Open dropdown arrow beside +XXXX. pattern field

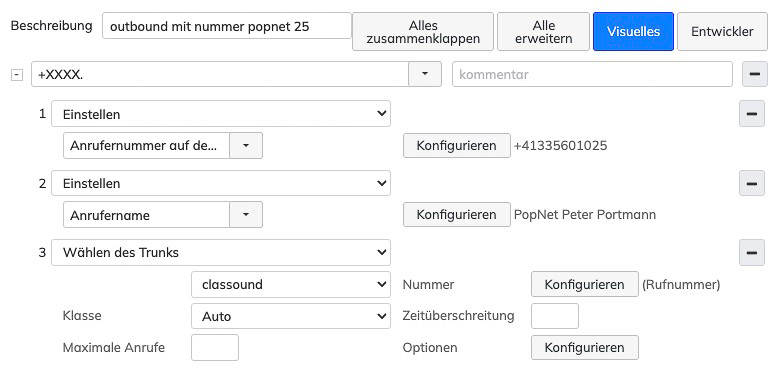pos(425,74)
